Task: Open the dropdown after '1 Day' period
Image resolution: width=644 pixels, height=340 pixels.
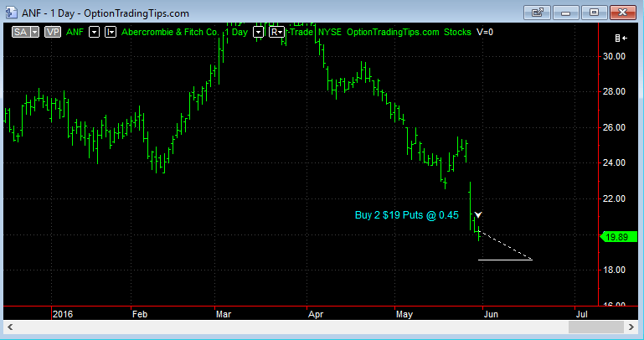Action: pos(258,32)
